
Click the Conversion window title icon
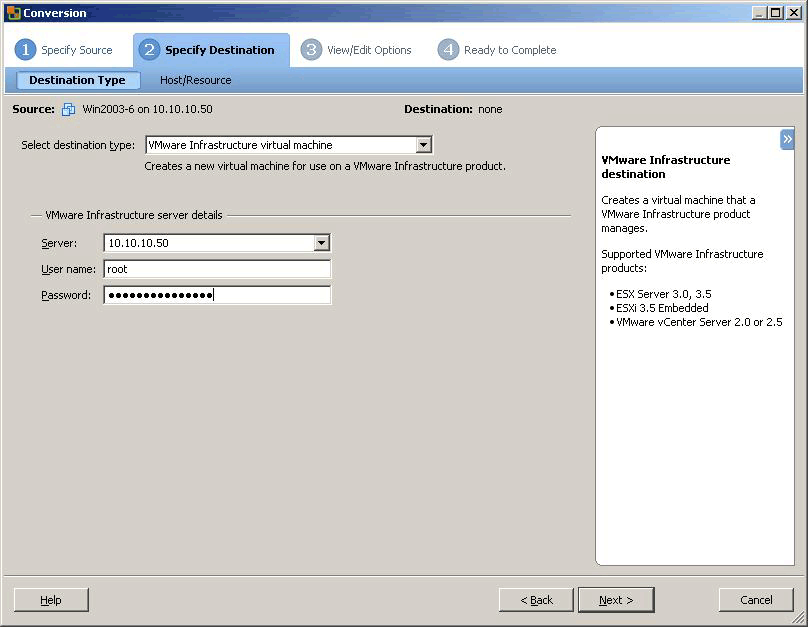click(x=13, y=13)
